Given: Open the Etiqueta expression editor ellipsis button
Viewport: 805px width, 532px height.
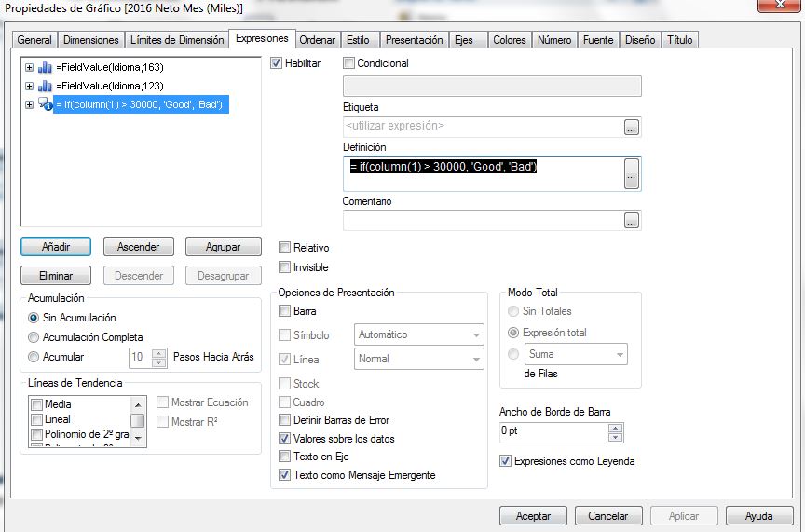Looking at the screenshot, I should coord(632,126).
